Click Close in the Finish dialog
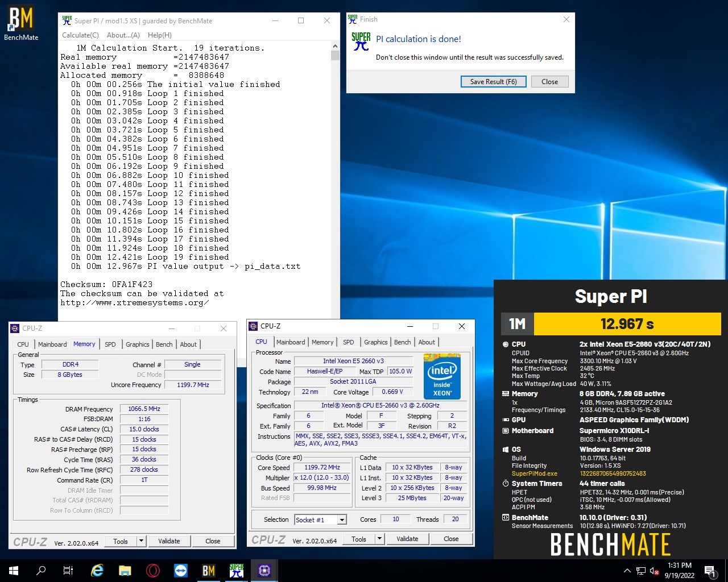The height and width of the screenshot is (582, 728). pos(550,81)
